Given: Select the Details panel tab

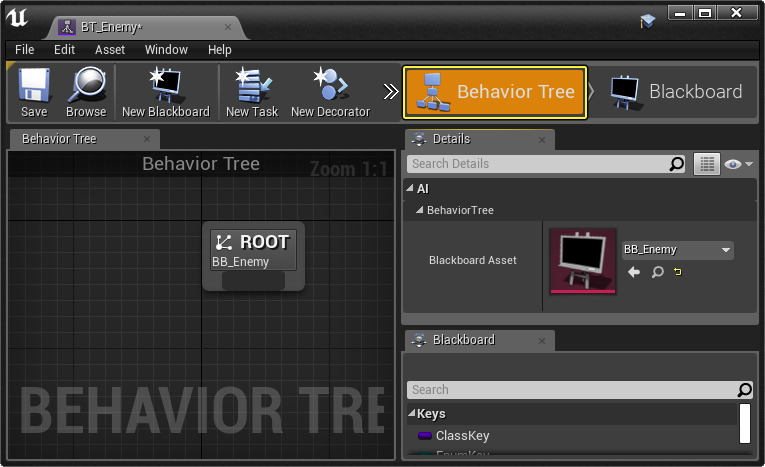Looking at the screenshot, I should 480,140.
